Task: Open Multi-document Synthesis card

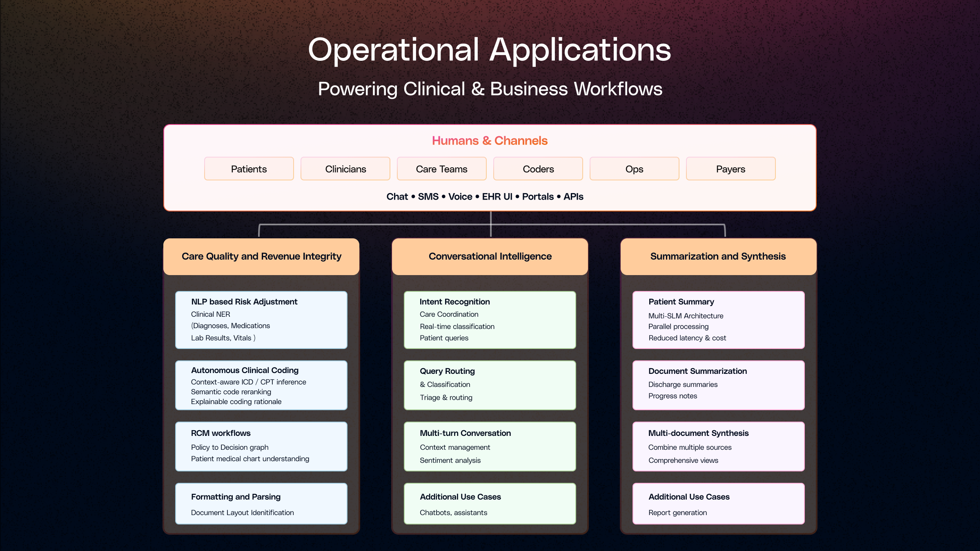Action: click(x=718, y=446)
